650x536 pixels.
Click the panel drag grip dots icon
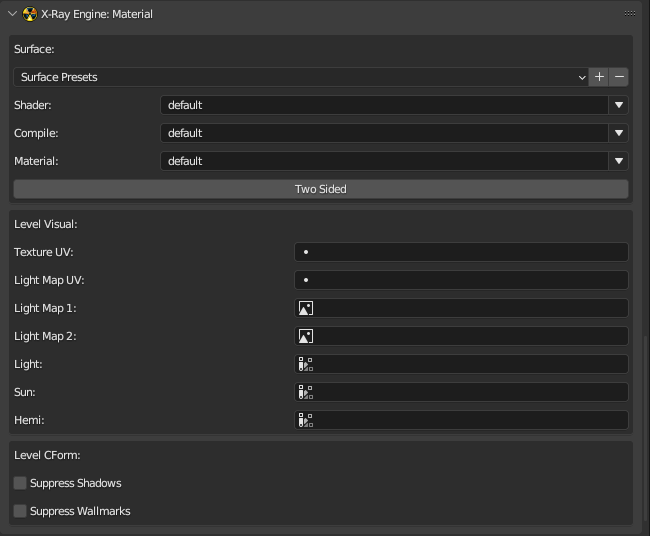click(x=630, y=14)
